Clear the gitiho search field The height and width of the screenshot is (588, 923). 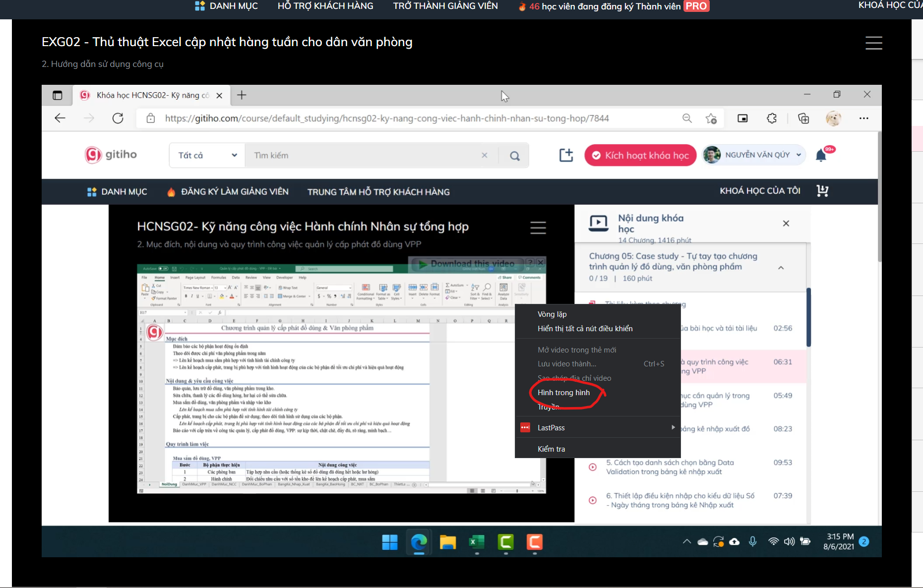coord(485,155)
